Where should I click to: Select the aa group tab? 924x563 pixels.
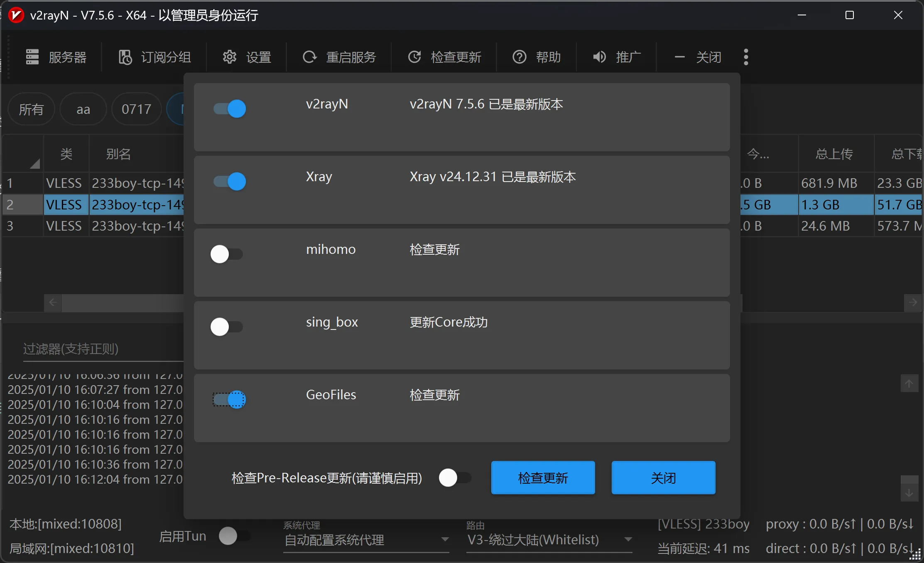pyautogui.click(x=83, y=109)
